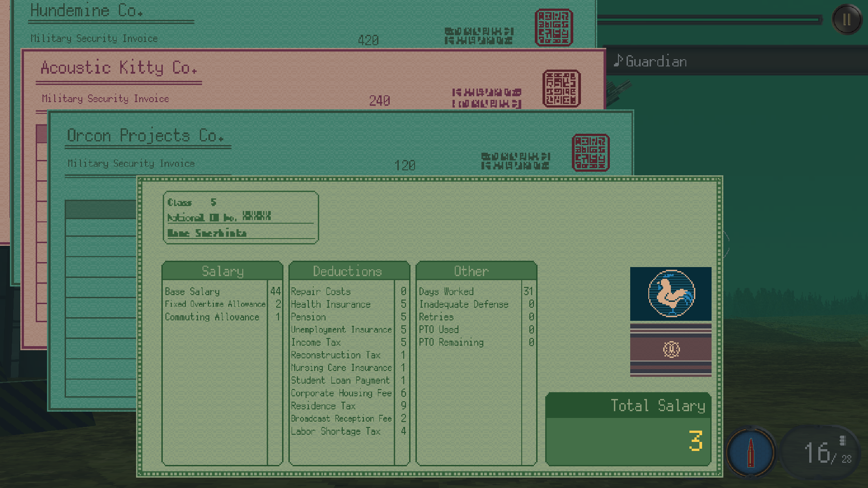Screen dimensions: 868x488
Task: Select the Salary column header
Action: [222, 271]
